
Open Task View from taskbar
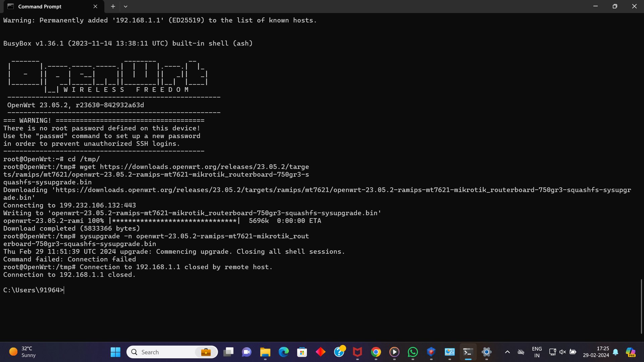tap(228, 352)
